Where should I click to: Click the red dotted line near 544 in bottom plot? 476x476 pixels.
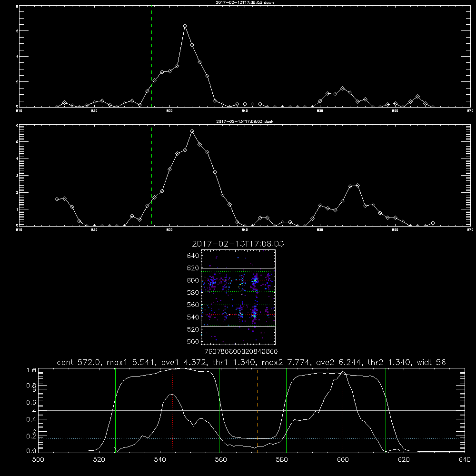coord(172,410)
